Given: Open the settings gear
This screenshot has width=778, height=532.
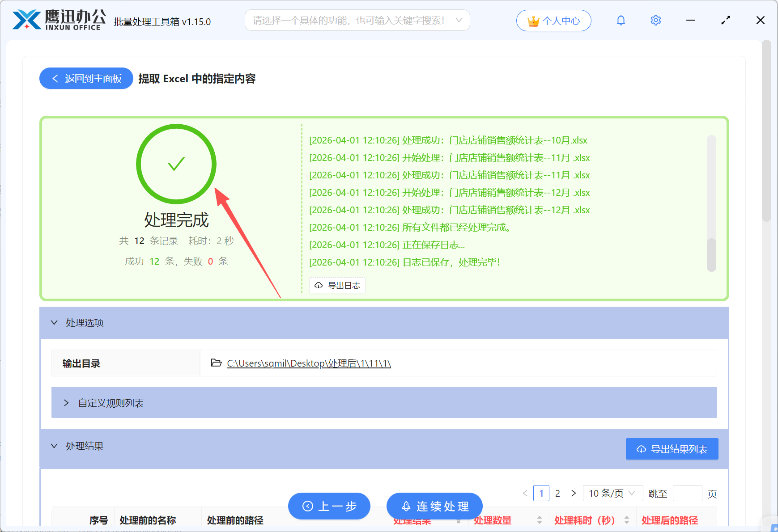Looking at the screenshot, I should [655, 20].
